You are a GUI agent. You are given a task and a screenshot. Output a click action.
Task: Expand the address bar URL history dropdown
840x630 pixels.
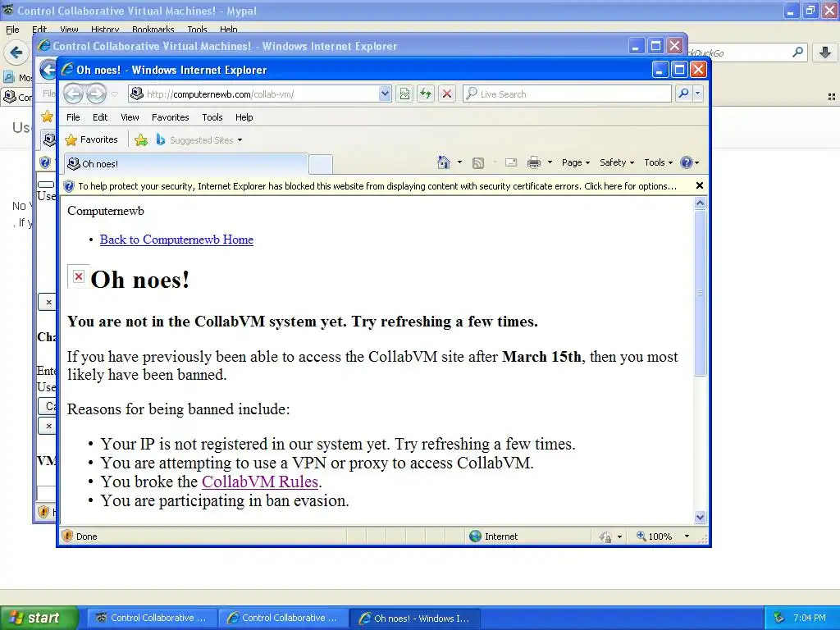click(x=385, y=94)
